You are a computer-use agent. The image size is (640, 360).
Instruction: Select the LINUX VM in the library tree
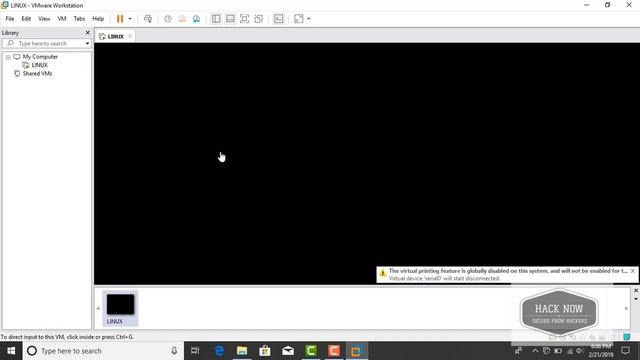pos(40,65)
